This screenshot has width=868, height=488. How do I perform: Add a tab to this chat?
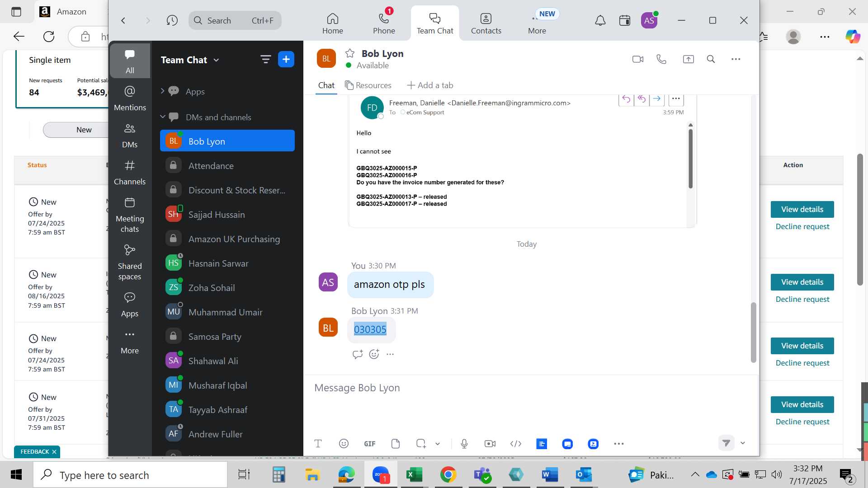430,85
